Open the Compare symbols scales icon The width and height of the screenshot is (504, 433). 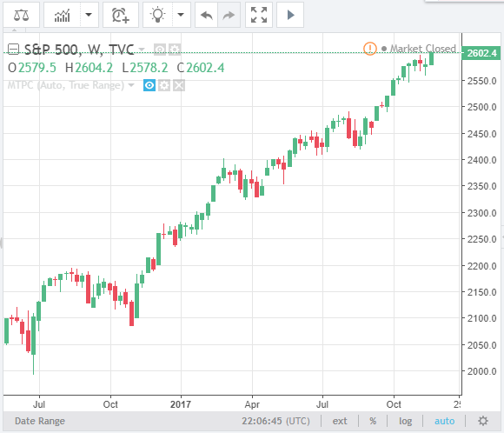click(21, 15)
